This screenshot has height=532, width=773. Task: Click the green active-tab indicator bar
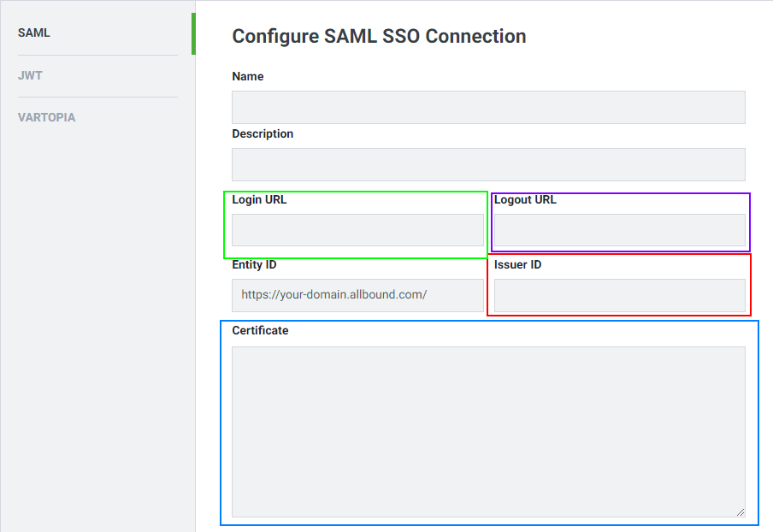point(193,33)
